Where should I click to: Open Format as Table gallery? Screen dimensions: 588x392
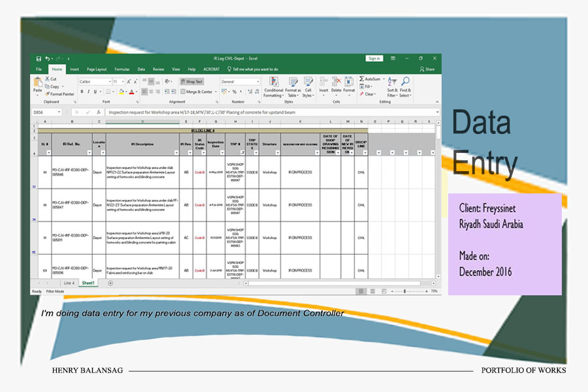(293, 87)
